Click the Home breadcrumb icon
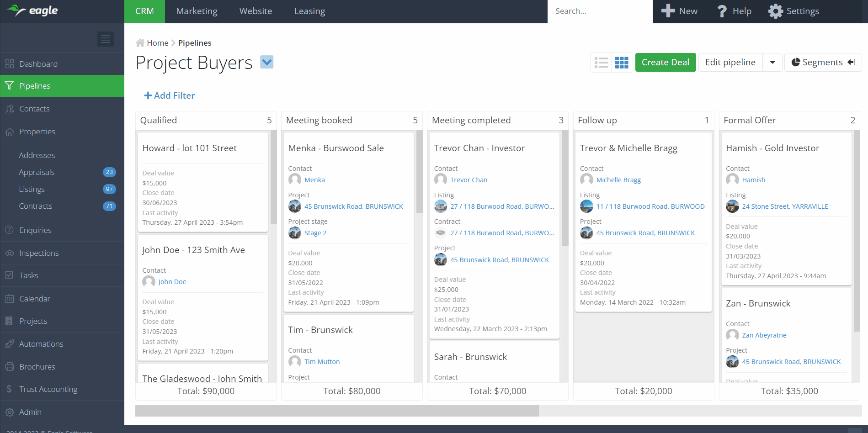 (140, 43)
